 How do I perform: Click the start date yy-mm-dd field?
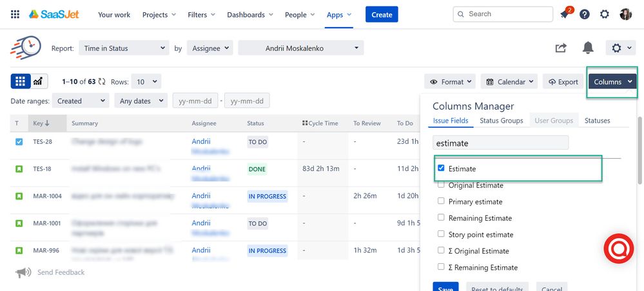pyautogui.click(x=195, y=101)
